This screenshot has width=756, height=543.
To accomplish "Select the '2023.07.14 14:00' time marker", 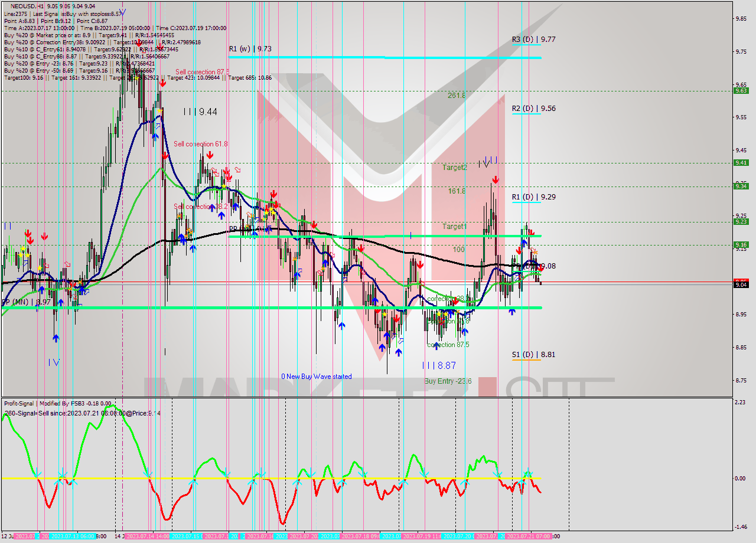I will (148, 537).
